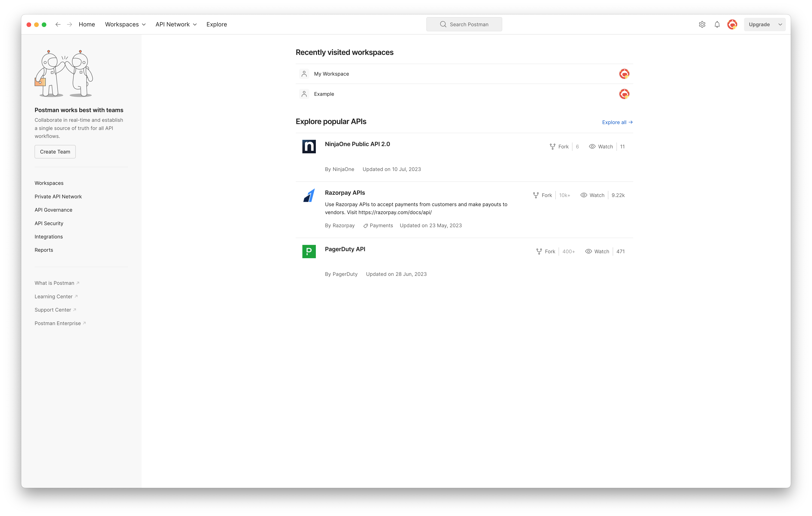Click the PagerDuty logo icon

coord(309,251)
